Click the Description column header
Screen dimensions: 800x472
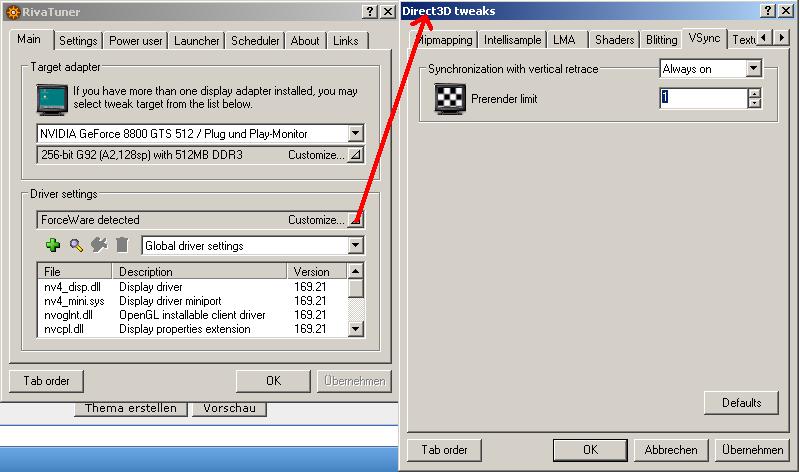(x=199, y=271)
